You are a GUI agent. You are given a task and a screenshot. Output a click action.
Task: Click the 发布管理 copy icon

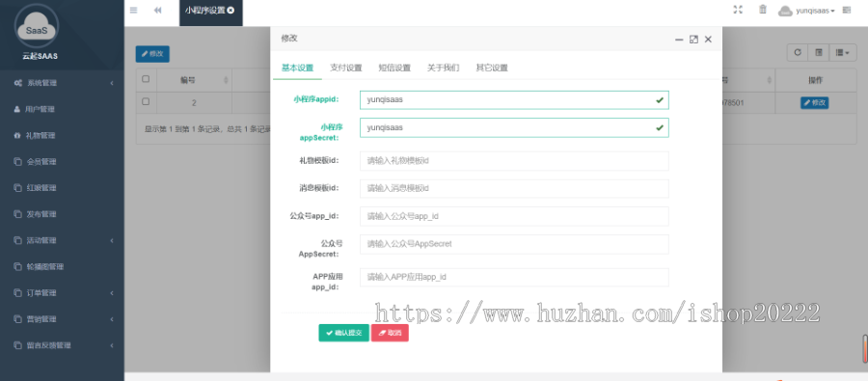pos(17,214)
